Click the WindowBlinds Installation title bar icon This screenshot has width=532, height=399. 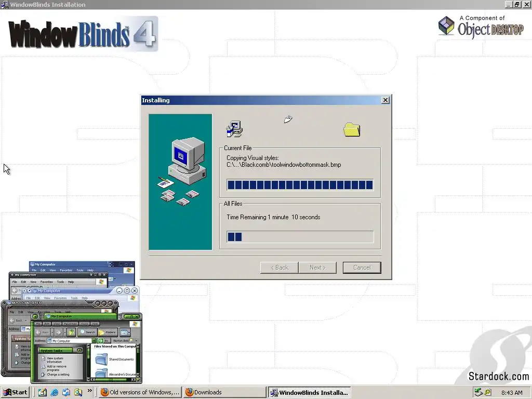click(x=5, y=4)
